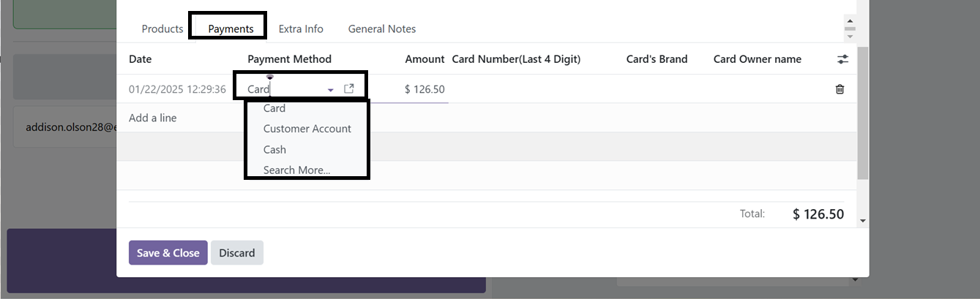The height and width of the screenshot is (299, 980).
Task: Choose Card from the dropdown list
Action: pos(274,108)
